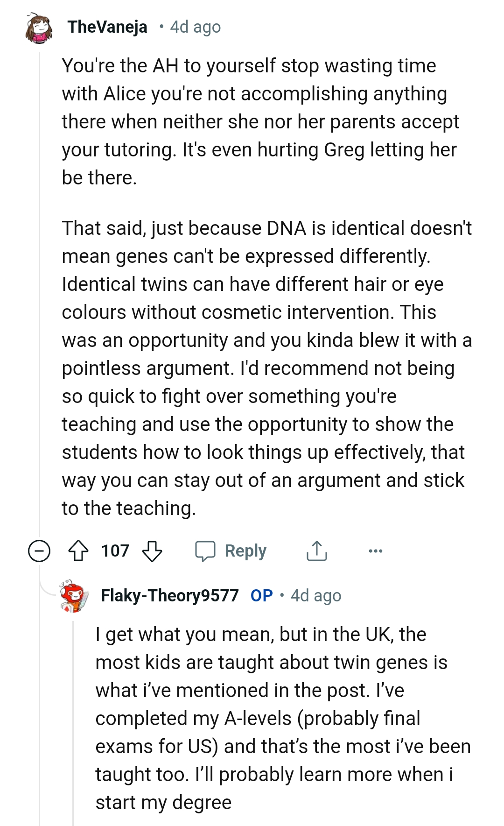The width and height of the screenshot is (504, 826).
Task: Click TheVaneja's profile avatar
Action: [38, 27]
